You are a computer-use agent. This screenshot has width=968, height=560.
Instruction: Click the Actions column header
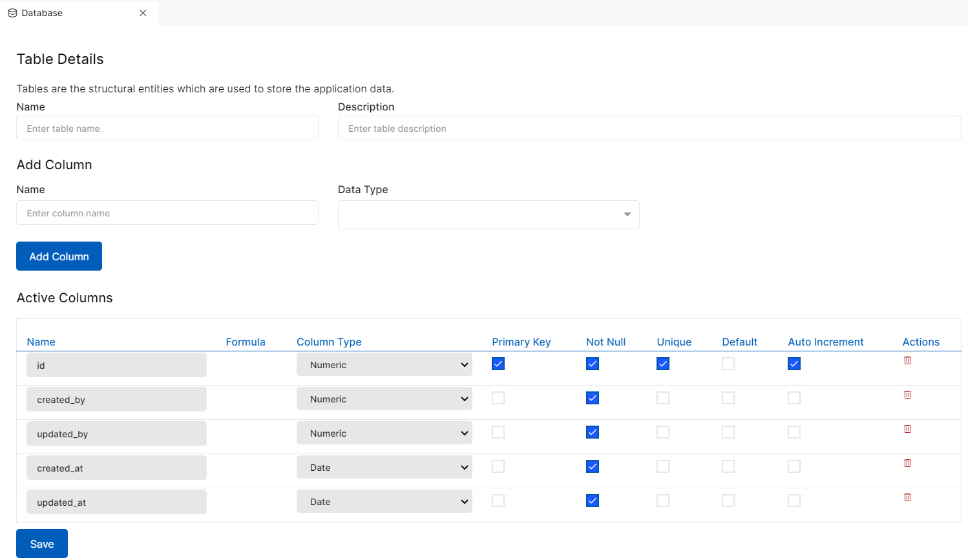(x=921, y=342)
